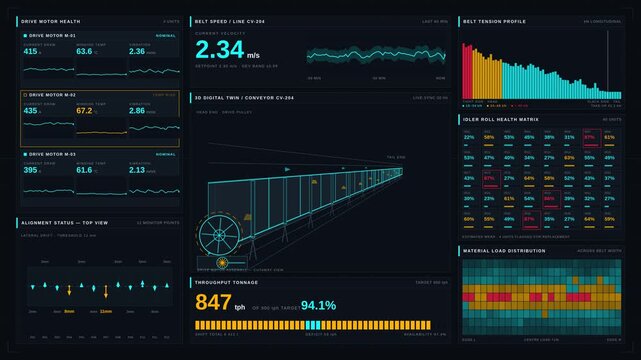Click the TEMP RISE badge on Drive Motor M-02
This screenshot has height=360, width=641.
click(164, 95)
